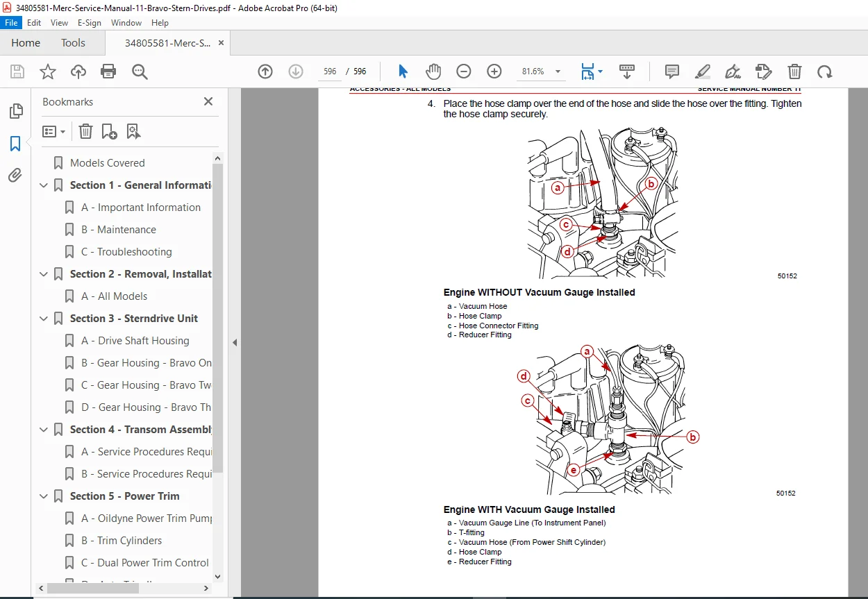Save the file with the floppy disk icon

[17, 71]
